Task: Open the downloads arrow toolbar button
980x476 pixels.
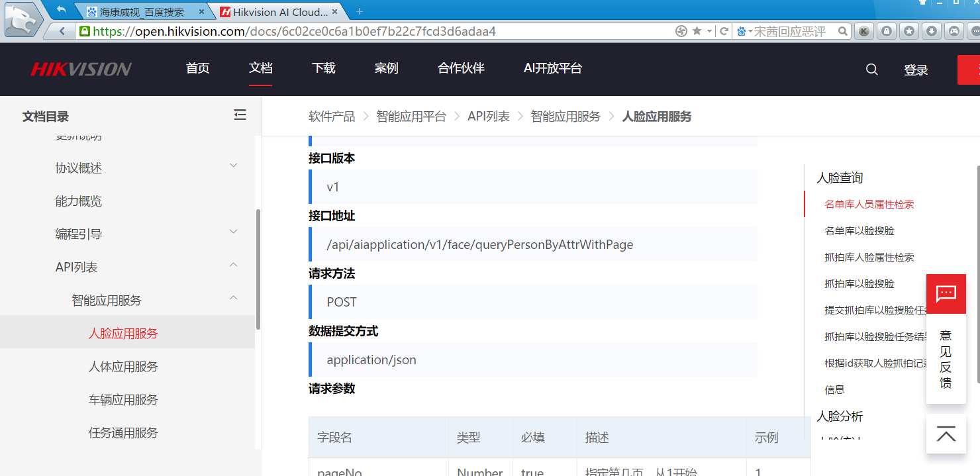Action: (932, 30)
